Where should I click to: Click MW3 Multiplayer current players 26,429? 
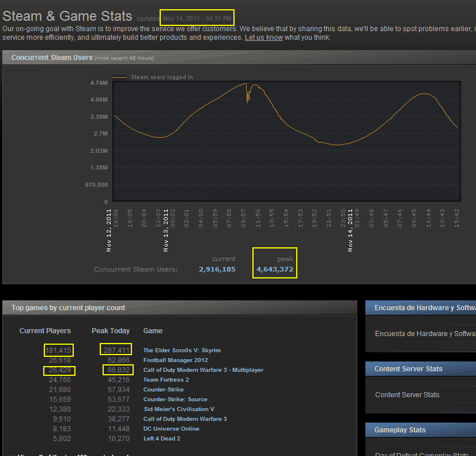(x=60, y=370)
